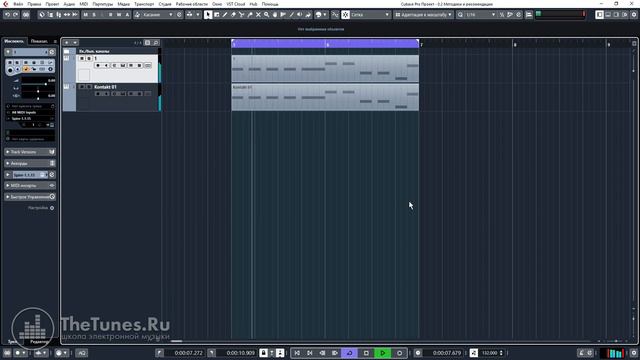Toggle the left zone visibility button
640x360 pixels.
[599, 15]
